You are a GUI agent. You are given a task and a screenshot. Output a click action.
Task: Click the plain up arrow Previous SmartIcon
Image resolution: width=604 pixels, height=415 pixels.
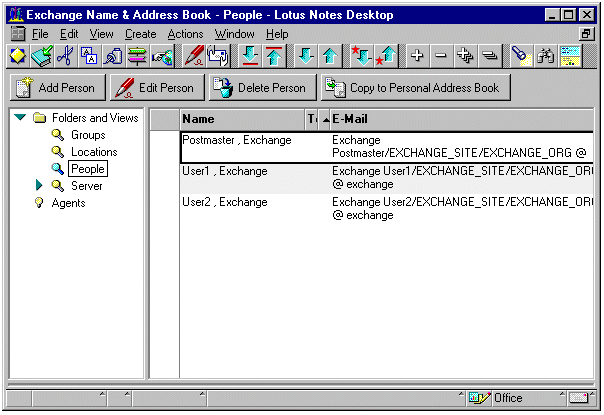[x=330, y=56]
